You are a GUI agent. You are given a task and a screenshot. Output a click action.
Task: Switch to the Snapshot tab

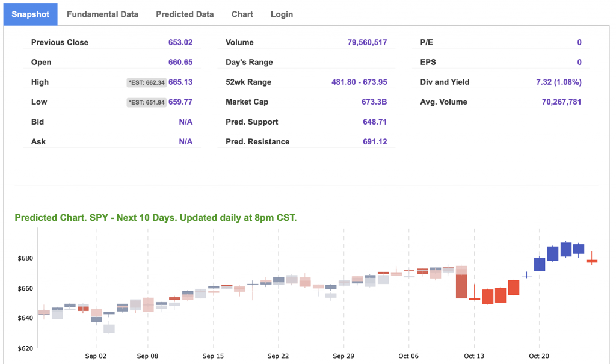coord(30,14)
